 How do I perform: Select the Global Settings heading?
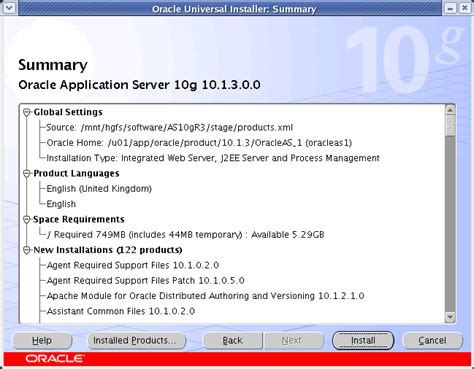pyautogui.click(x=68, y=112)
